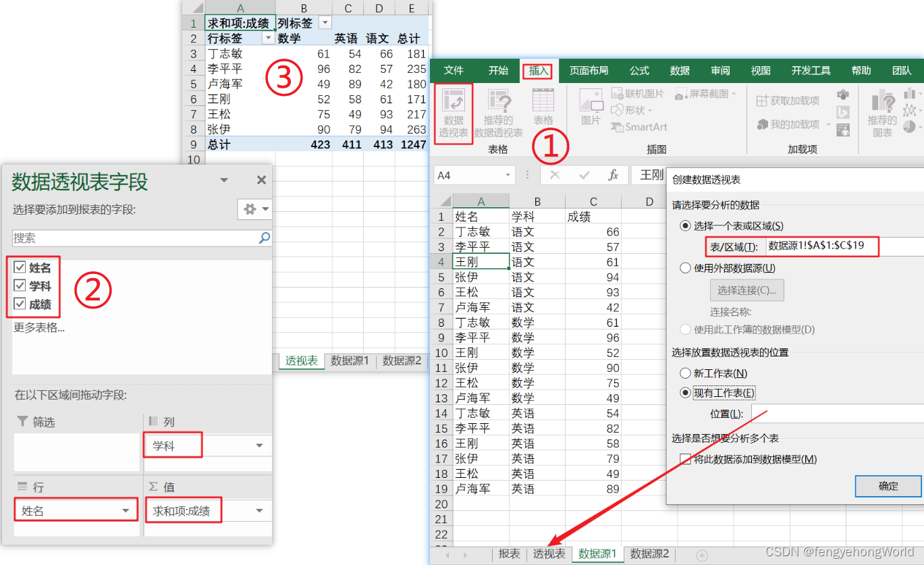Image resolution: width=924 pixels, height=565 pixels.
Task: Switch to the 页面布局 ribbon tab
Action: (589, 70)
